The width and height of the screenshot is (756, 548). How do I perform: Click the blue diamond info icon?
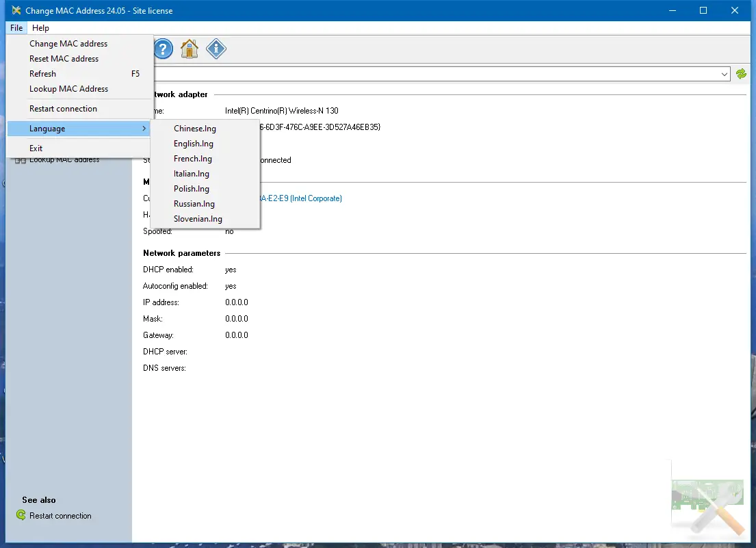[216, 49]
